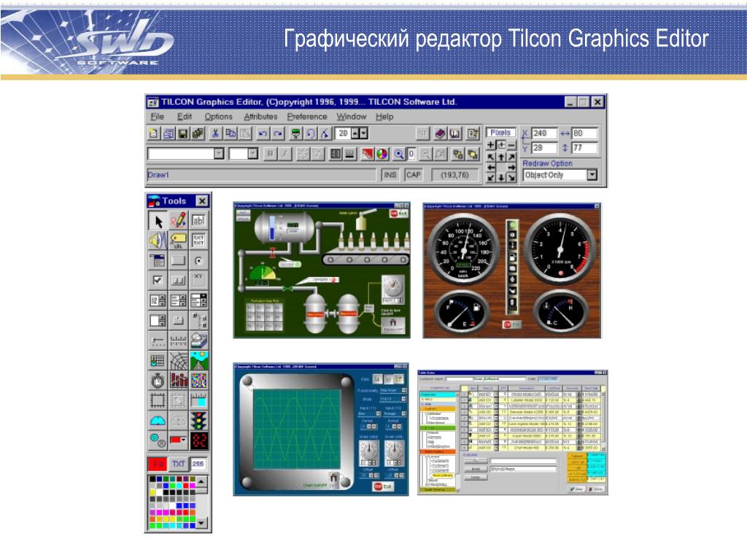Open the Options menu

click(218, 117)
